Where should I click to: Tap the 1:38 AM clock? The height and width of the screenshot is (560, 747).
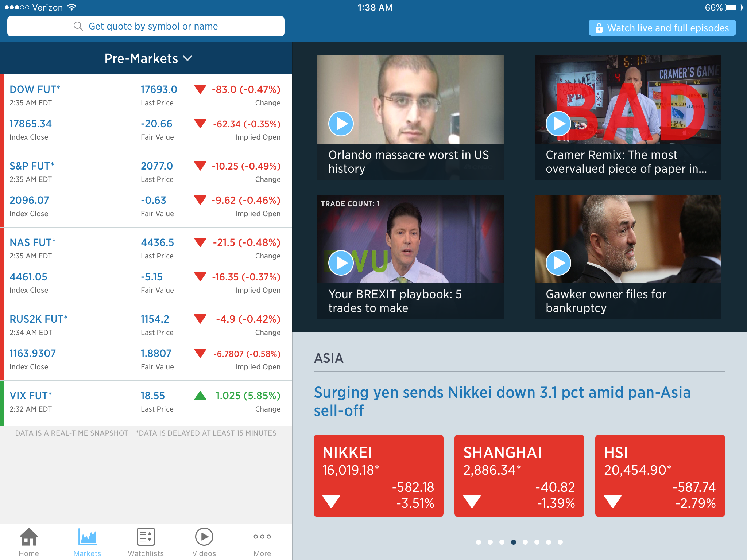375,8
